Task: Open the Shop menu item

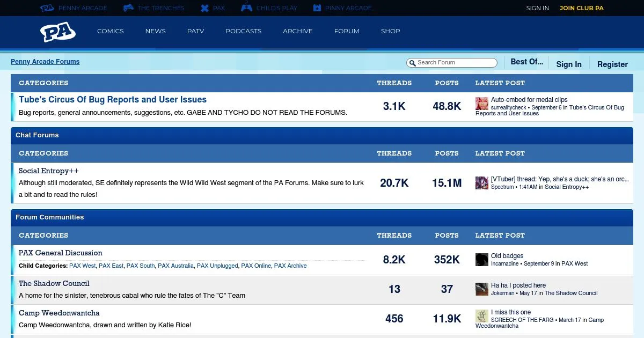Action: pos(390,31)
